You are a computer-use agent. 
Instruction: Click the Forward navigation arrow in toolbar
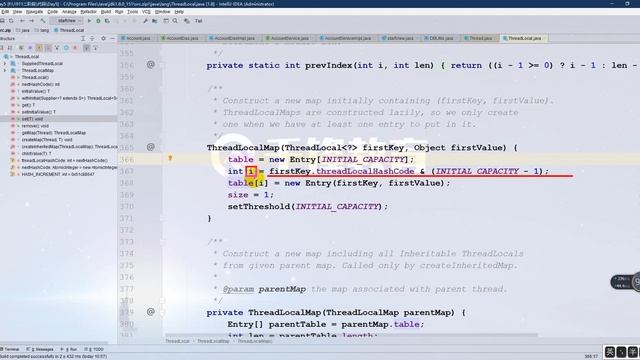(x=31, y=20)
